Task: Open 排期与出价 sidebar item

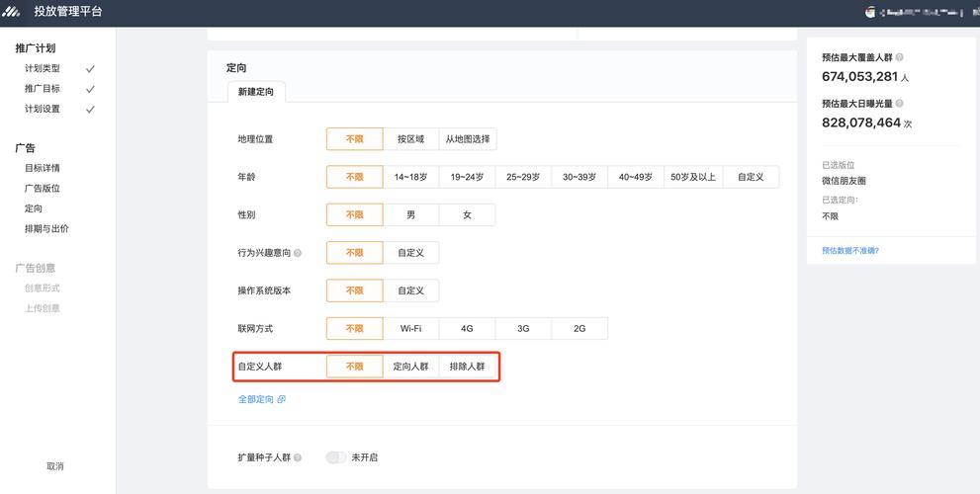Action: [46, 228]
